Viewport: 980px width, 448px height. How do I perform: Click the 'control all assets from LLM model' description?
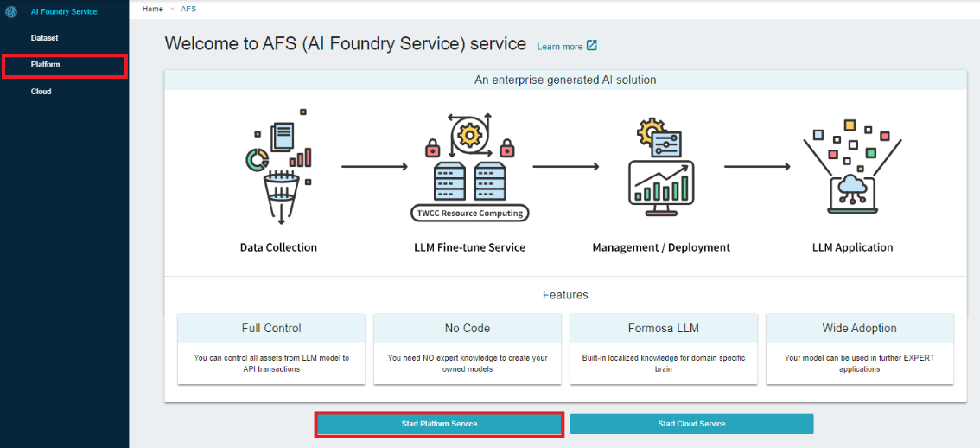[x=271, y=363]
